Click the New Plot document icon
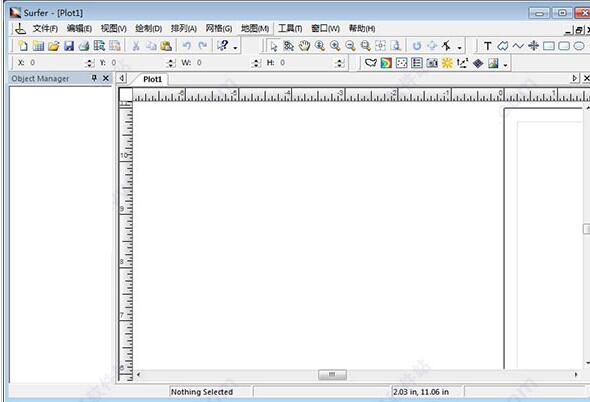This screenshot has width=590, height=402. [x=23, y=46]
